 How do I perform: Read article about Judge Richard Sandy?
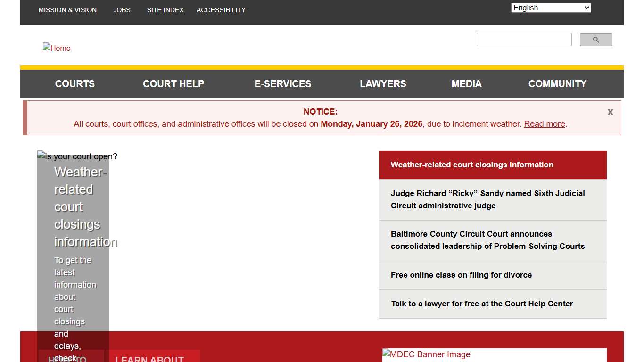[487, 199]
